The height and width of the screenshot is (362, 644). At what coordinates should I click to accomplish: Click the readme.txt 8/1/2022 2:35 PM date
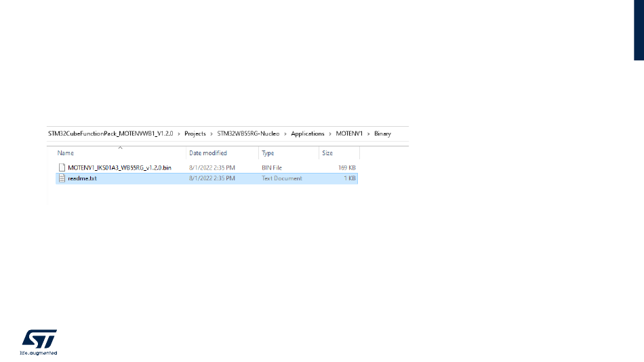(x=212, y=178)
